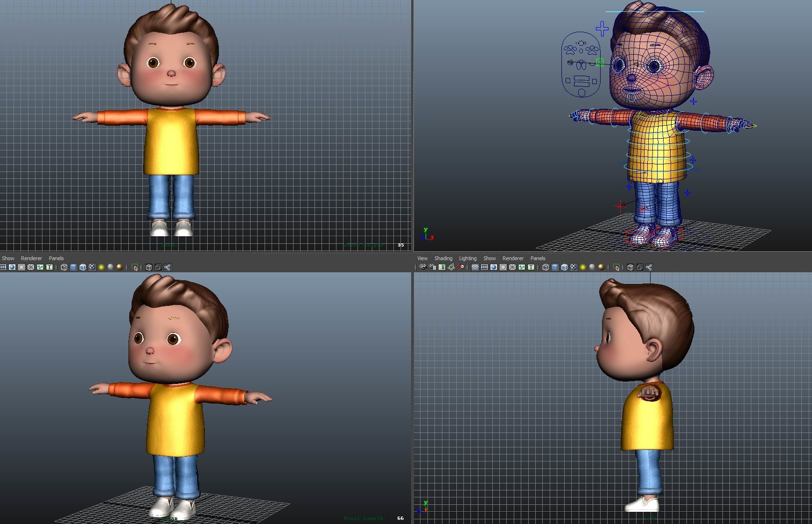
Task: Enable smooth shade all display (blue cube icon)
Action: (73, 267)
